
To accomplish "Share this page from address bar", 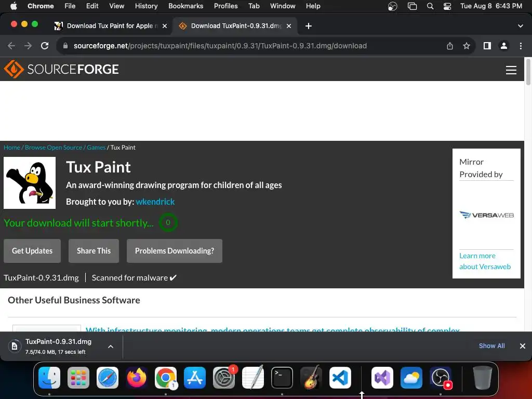I will [450, 46].
